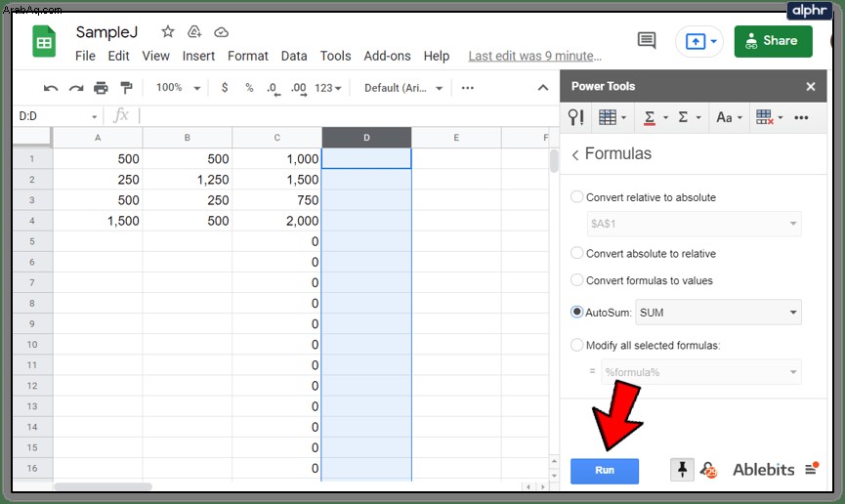Open the Ablebits hamburger menu
This screenshot has width=845, height=504.
(x=812, y=469)
